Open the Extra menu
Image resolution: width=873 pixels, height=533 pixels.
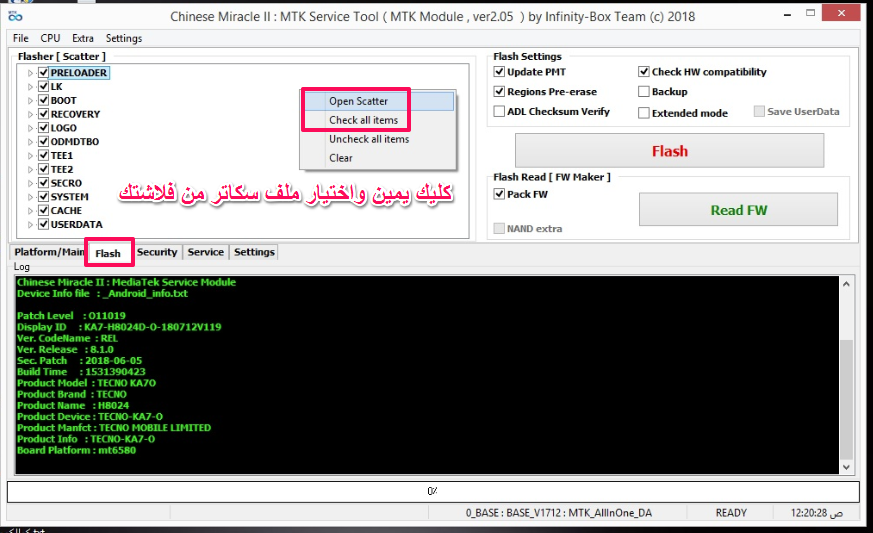[82, 38]
